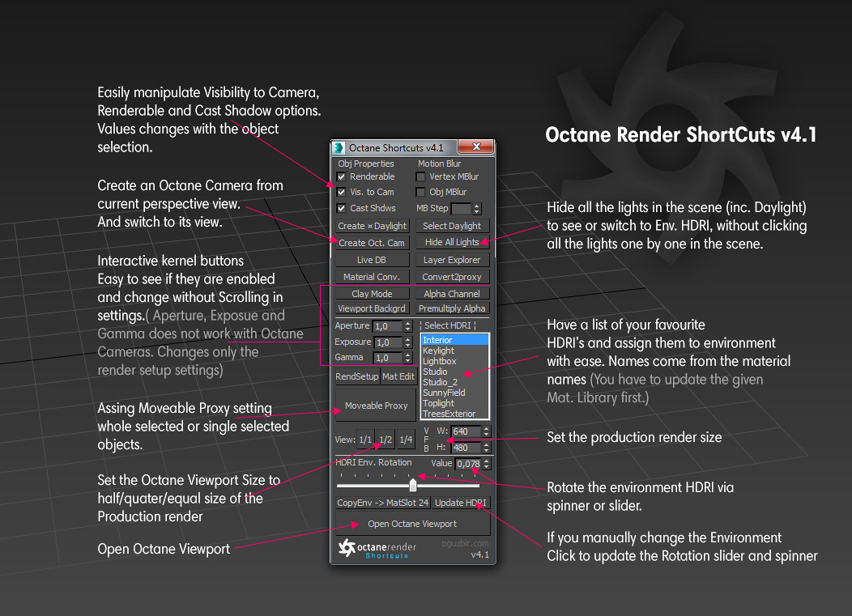This screenshot has width=852, height=616.
Task: Click the rotation Value spinner arrows
Action: (x=486, y=464)
